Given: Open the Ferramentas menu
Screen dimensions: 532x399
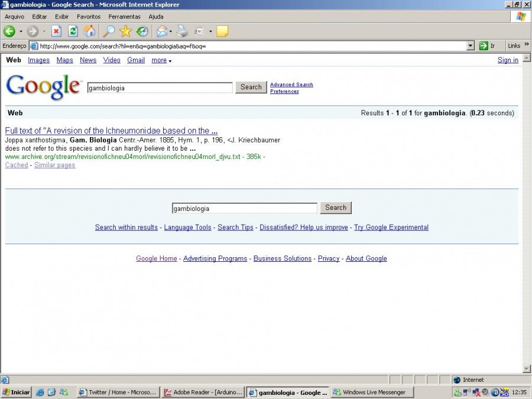Looking at the screenshot, I should (x=125, y=17).
